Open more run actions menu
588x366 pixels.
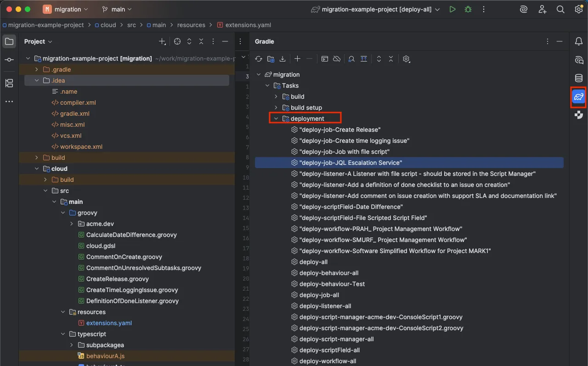(484, 9)
